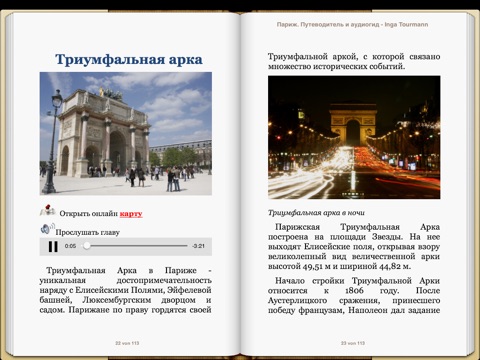The height and width of the screenshot is (360, 480).
Task: Click the elapsed time 0:05 label
Action: pyautogui.click(x=70, y=246)
